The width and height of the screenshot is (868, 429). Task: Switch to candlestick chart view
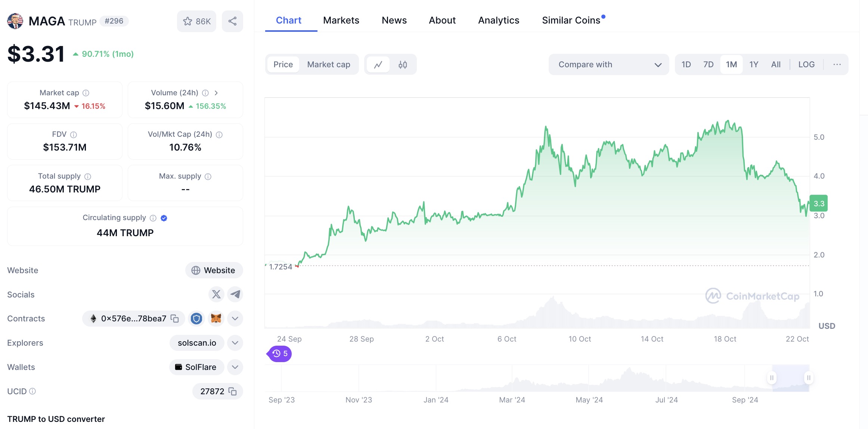(403, 65)
